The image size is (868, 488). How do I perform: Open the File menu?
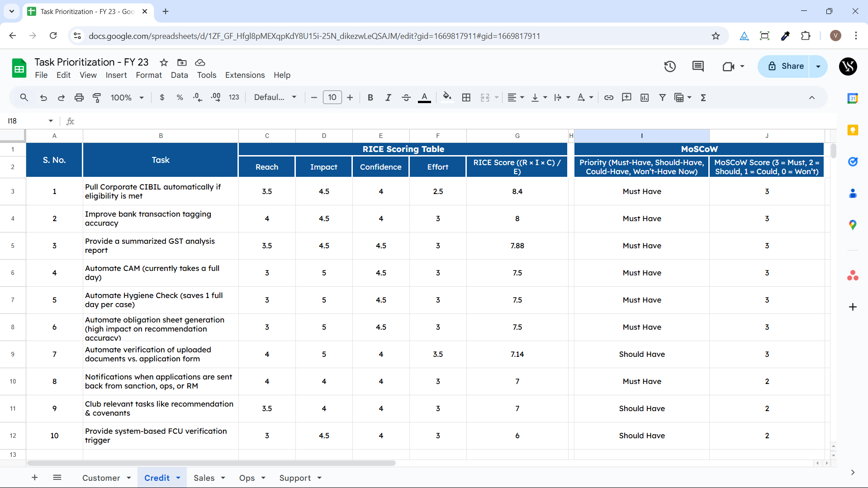tap(41, 75)
